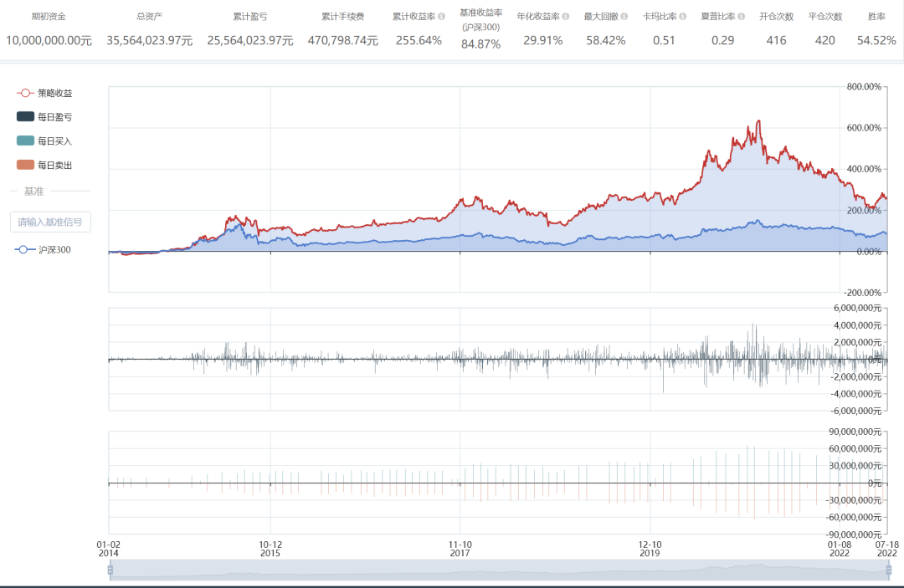Click the 累计手续费 value 470,798.74元

[x=343, y=40]
